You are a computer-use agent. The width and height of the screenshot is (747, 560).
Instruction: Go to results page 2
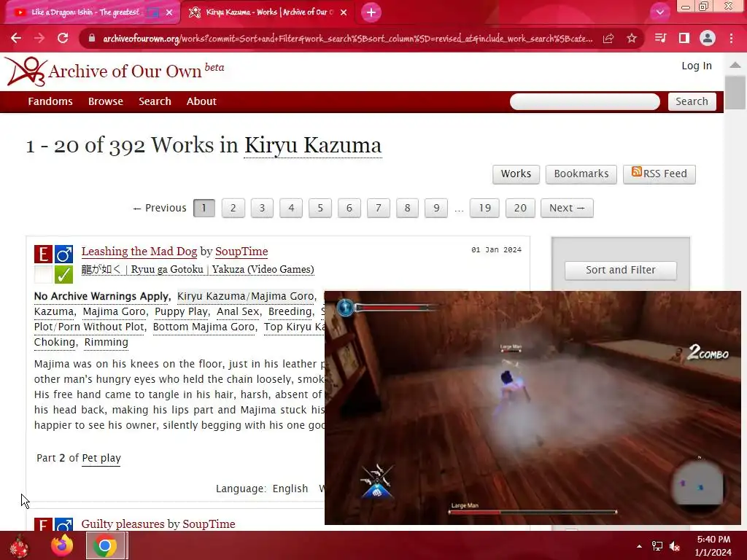click(233, 208)
